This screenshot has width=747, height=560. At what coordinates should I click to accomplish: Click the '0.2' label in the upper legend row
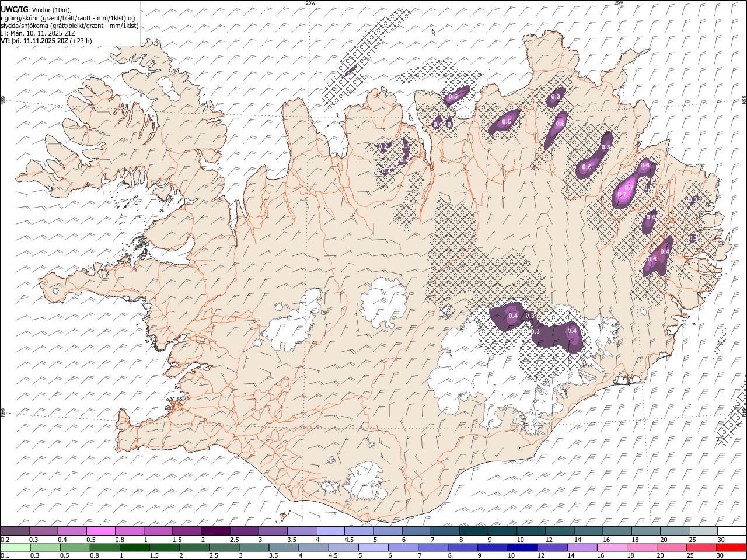coord(5,540)
